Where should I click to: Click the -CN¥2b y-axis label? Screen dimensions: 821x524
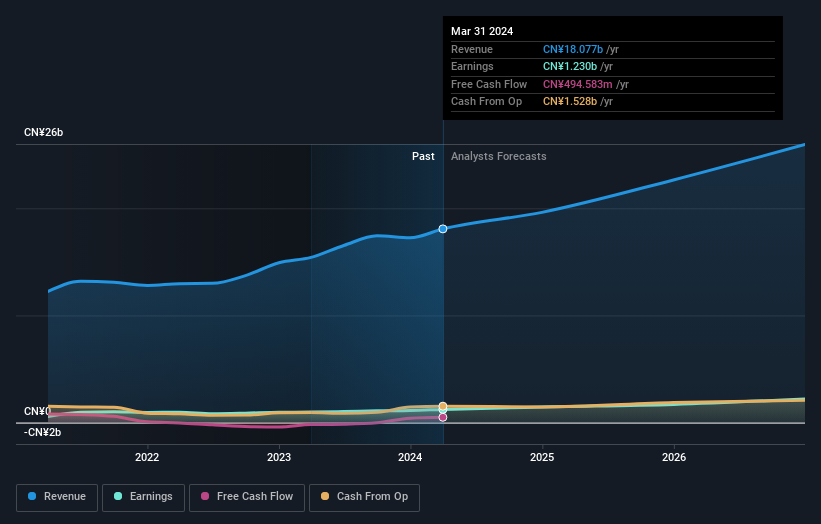(42, 432)
